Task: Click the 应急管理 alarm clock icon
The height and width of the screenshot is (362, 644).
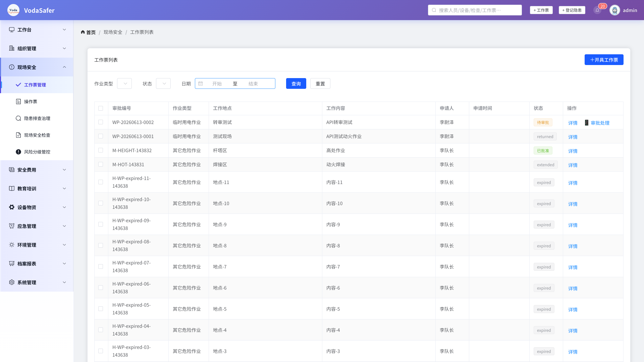Action: (x=12, y=226)
